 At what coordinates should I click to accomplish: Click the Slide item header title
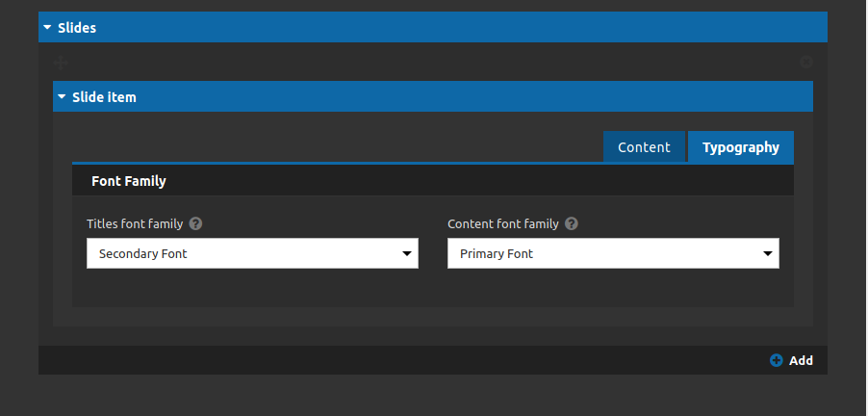104,97
